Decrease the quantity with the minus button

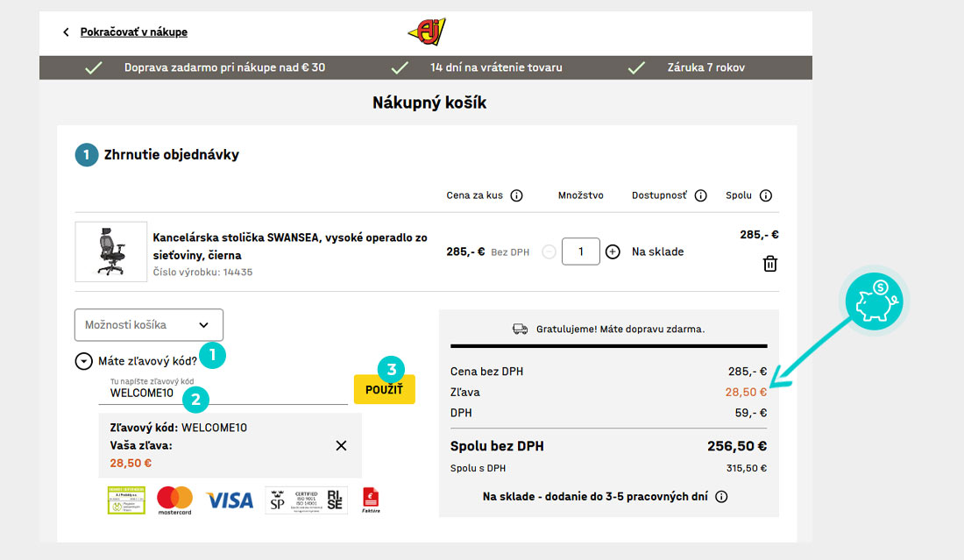coord(549,252)
